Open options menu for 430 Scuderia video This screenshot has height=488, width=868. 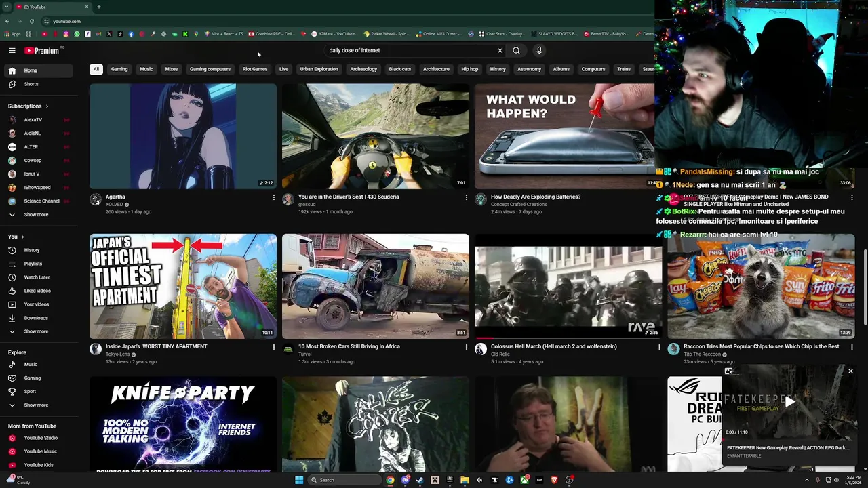click(x=466, y=197)
